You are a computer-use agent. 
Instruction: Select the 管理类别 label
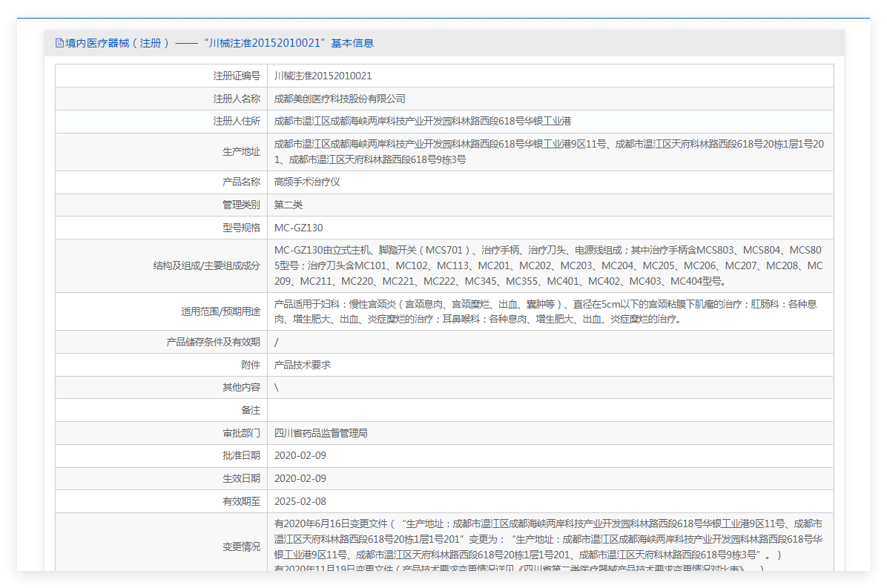(x=242, y=205)
